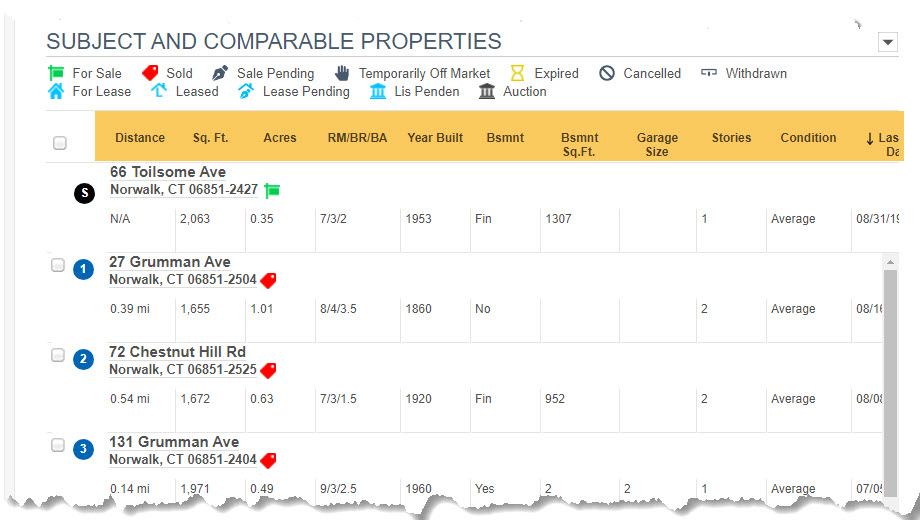Click the red Sold tag on 131 Grumman Ave
Image resolution: width=920 pixels, height=520 pixels.
(268, 461)
